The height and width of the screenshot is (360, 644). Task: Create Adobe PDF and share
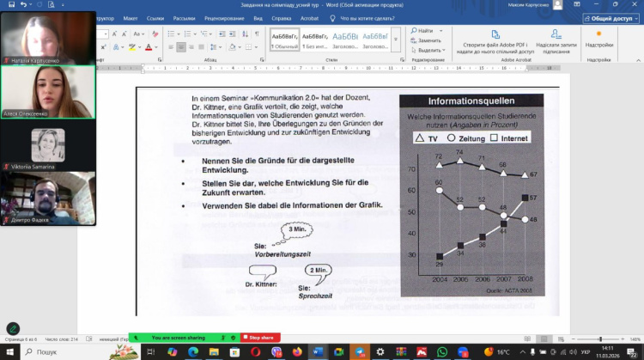[x=495, y=42]
